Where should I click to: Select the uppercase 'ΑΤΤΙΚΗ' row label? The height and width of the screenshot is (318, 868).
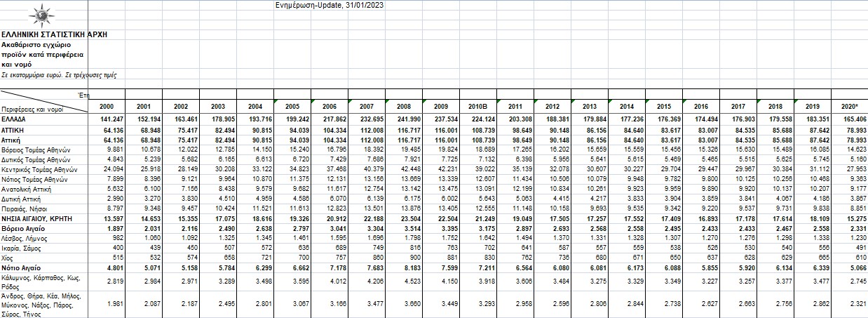(14, 131)
